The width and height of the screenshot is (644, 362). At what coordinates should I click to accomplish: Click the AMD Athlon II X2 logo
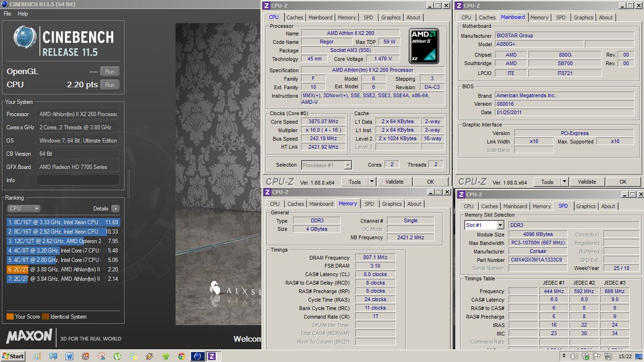coord(424,46)
